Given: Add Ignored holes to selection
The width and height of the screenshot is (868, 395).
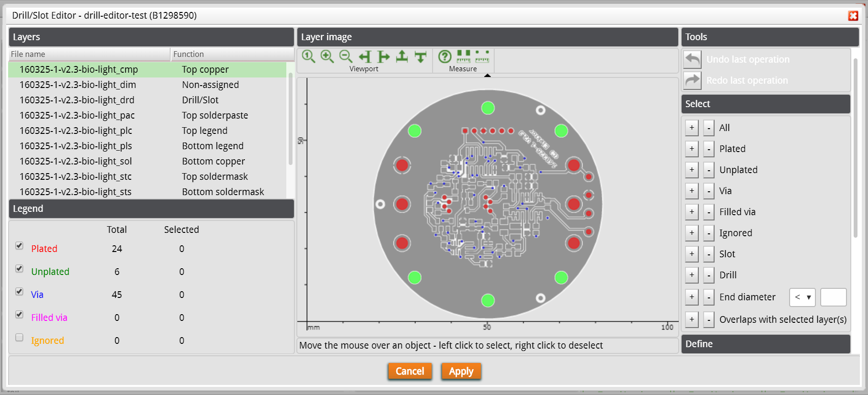Looking at the screenshot, I should 692,233.
